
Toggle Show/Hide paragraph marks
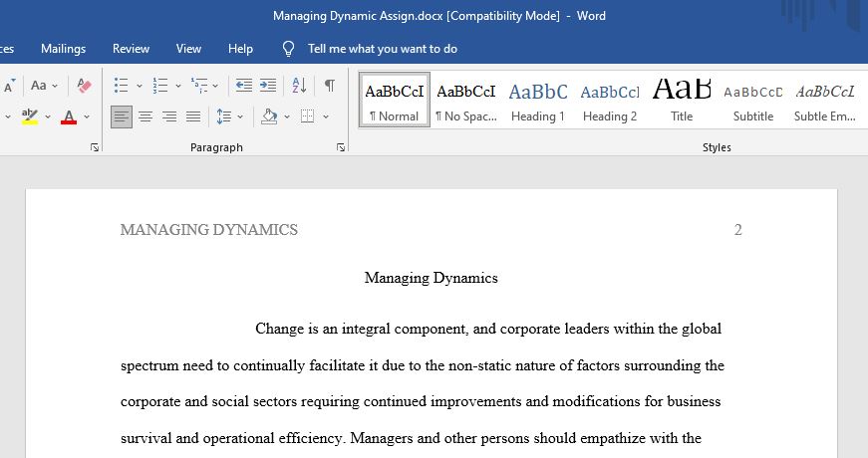point(330,86)
